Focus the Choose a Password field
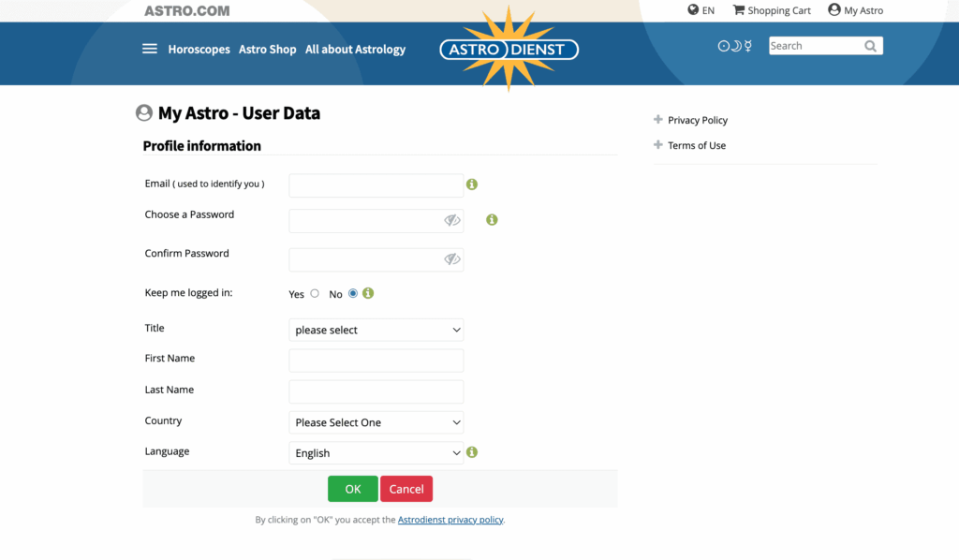Image resolution: width=959 pixels, height=560 pixels. pyautogui.click(x=367, y=221)
